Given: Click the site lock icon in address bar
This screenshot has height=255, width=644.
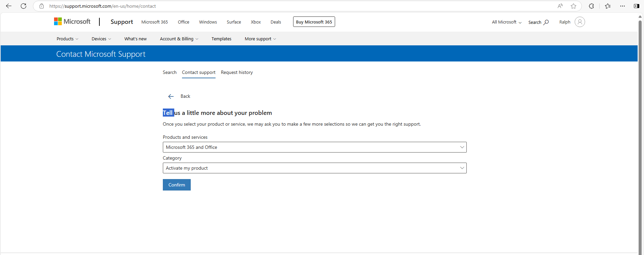Looking at the screenshot, I should point(42,6).
